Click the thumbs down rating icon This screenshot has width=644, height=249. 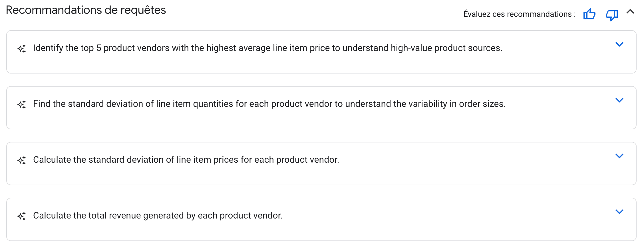pos(611,15)
